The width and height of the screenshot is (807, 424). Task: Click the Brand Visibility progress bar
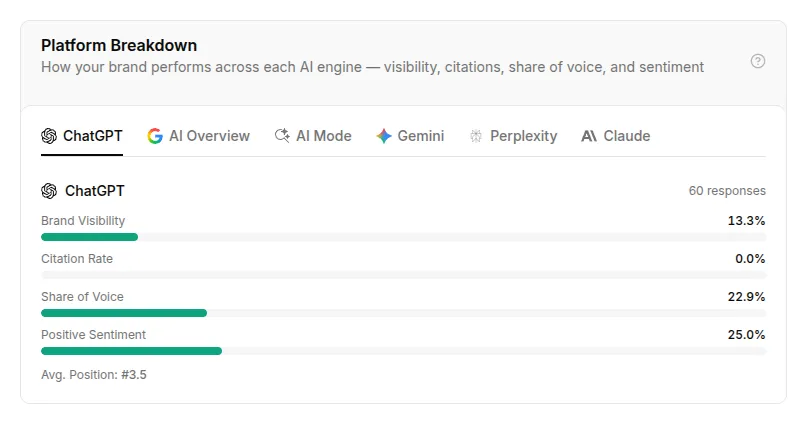pos(404,237)
